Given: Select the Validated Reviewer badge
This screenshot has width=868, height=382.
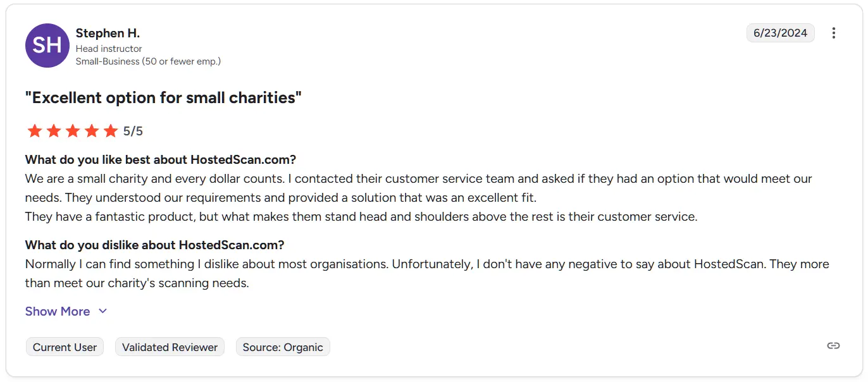Looking at the screenshot, I should coord(170,347).
